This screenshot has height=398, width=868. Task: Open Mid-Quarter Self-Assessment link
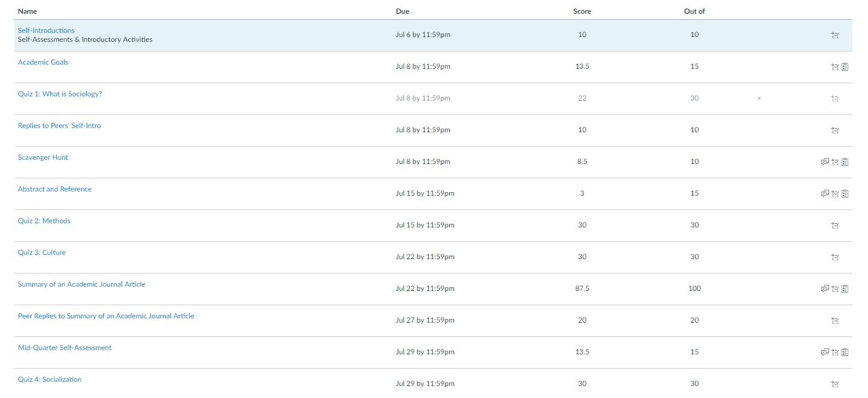click(65, 348)
